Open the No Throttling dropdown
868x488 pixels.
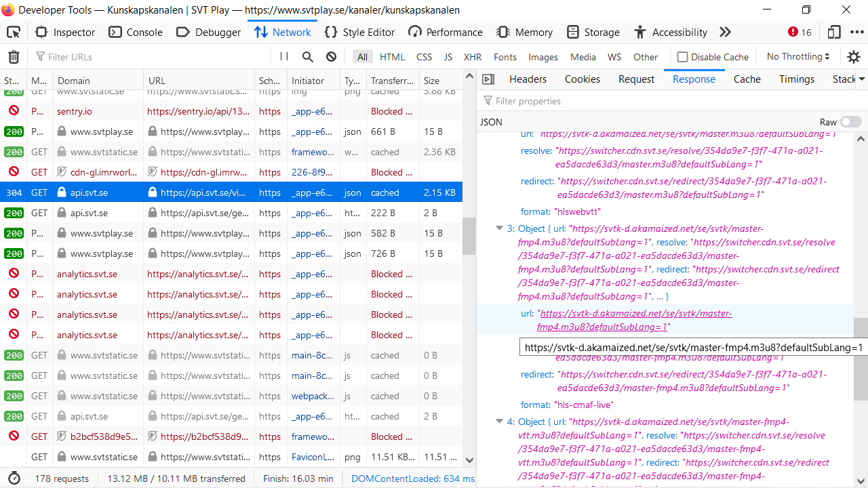pos(798,57)
